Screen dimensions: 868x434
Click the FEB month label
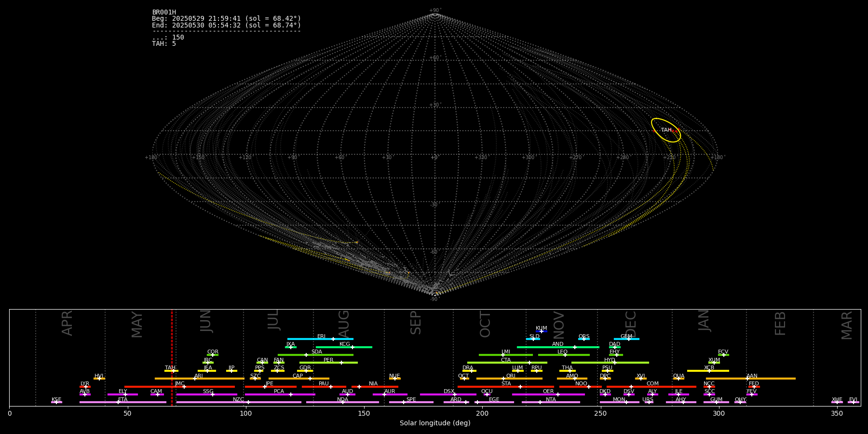pos(780,324)
